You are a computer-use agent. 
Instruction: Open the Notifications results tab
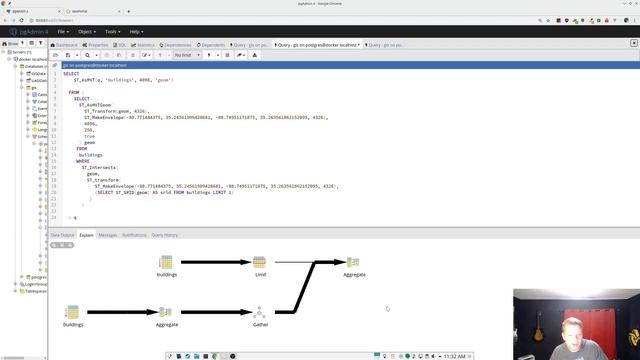[134, 235]
